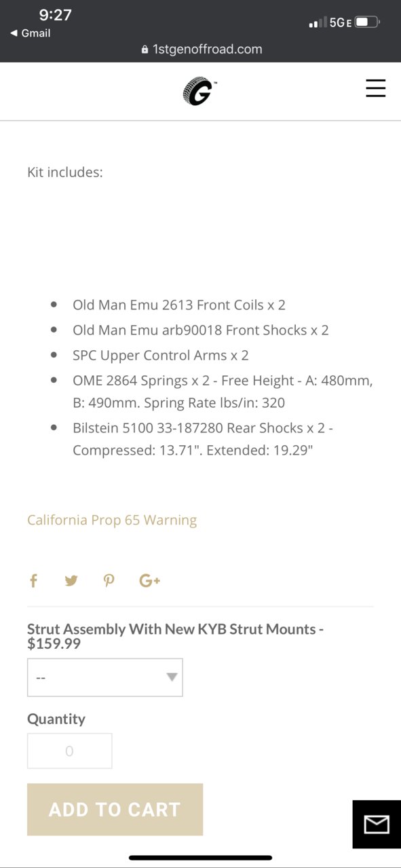401x868 pixels.
Task: Select the Bilstein 5100 Rear Shocks text
Action: pyautogui.click(x=203, y=439)
